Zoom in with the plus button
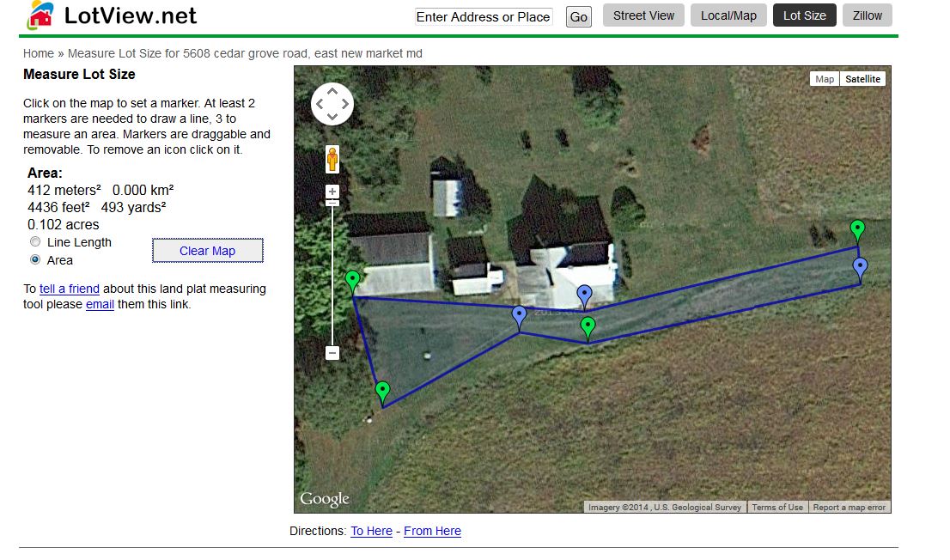This screenshot has width=950, height=560. [x=332, y=192]
